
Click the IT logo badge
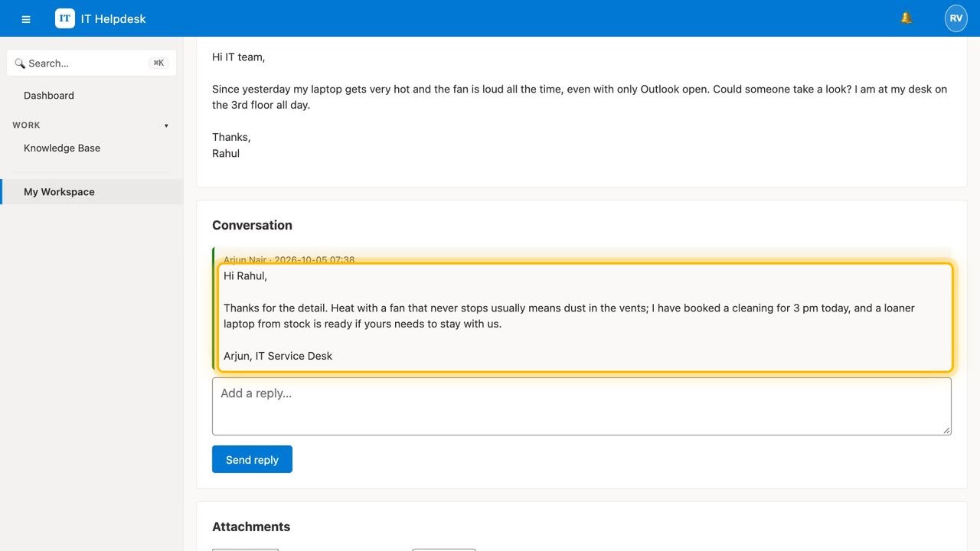(65, 18)
